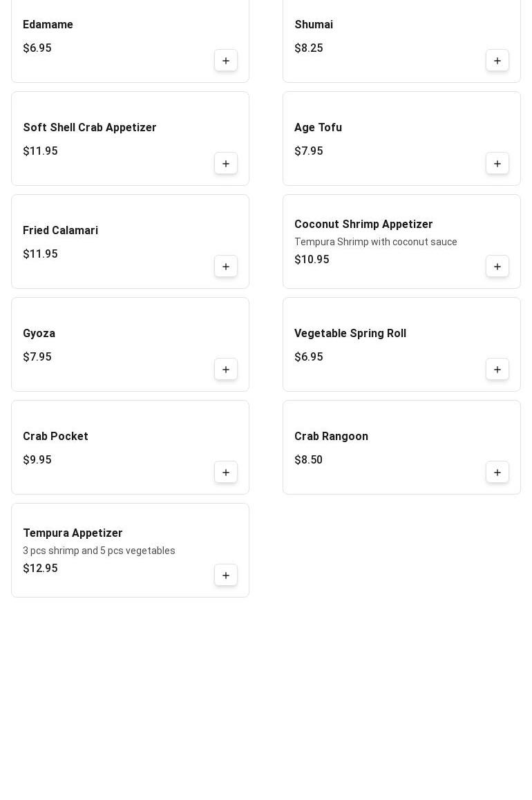This screenshot has height=800, width=532.
Task: View Tempura Appetizer description of 3 pcs shrimp
Action: point(99,551)
